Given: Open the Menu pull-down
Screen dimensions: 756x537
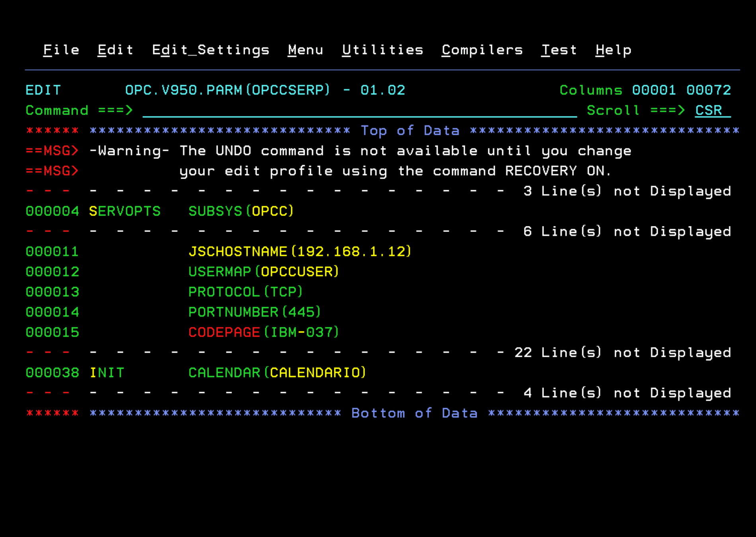Looking at the screenshot, I should click(306, 50).
